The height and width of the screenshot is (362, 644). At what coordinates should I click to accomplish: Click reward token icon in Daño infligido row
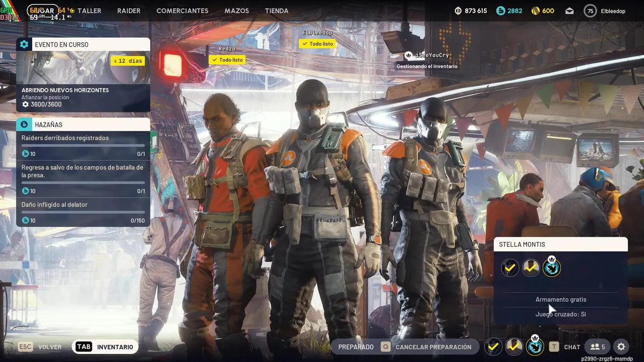tap(25, 220)
